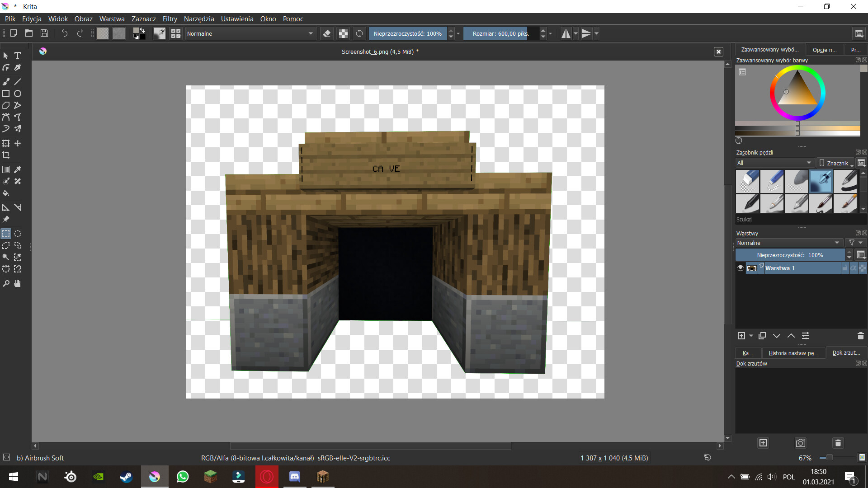Select the Color Sampler tool
868x488 pixels.
[18, 169]
